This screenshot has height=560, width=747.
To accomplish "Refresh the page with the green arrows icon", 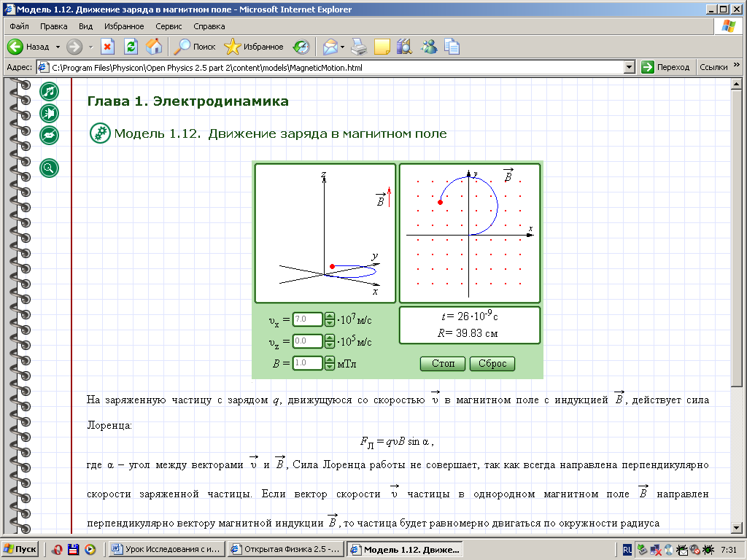I will [x=131, y=47].
